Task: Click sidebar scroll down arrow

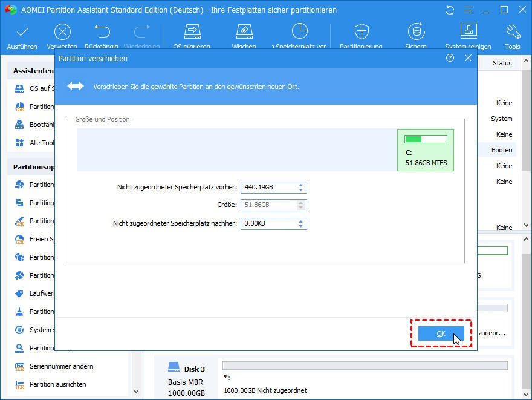Action: (137, 392)
